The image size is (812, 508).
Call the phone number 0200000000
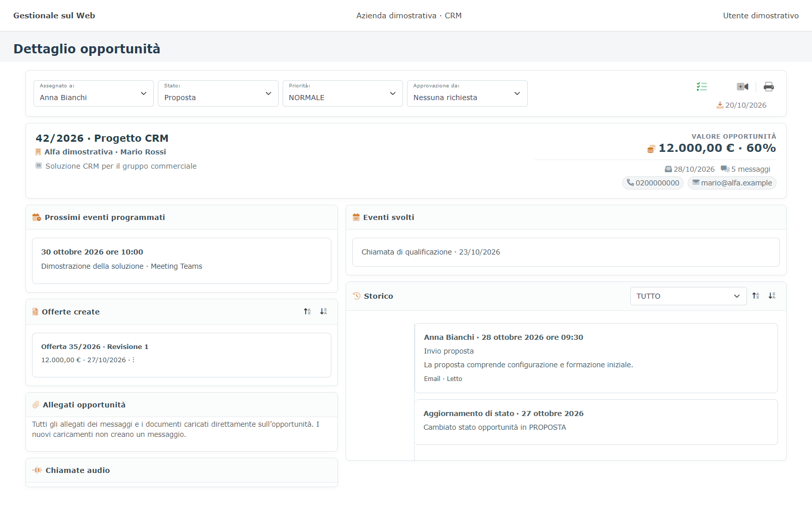point(653,183)
